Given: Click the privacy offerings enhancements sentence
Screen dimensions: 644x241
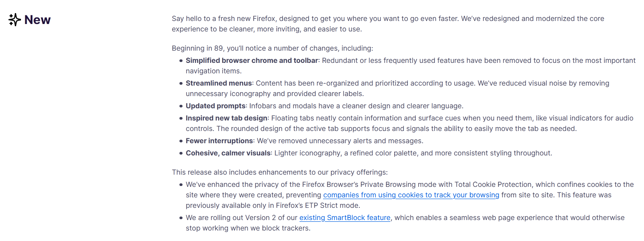Looking at the screenshot, I should [x=280, y=172].
